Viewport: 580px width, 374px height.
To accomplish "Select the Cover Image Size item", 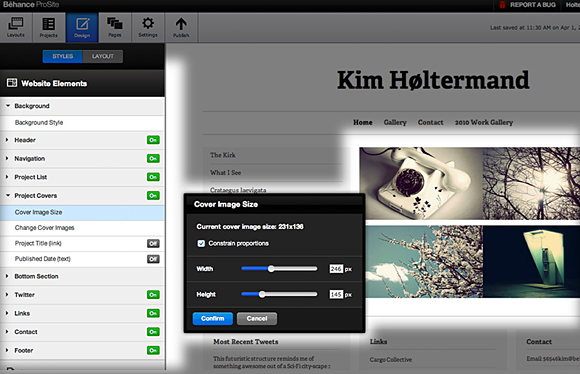I will click(x=82, y=213).
